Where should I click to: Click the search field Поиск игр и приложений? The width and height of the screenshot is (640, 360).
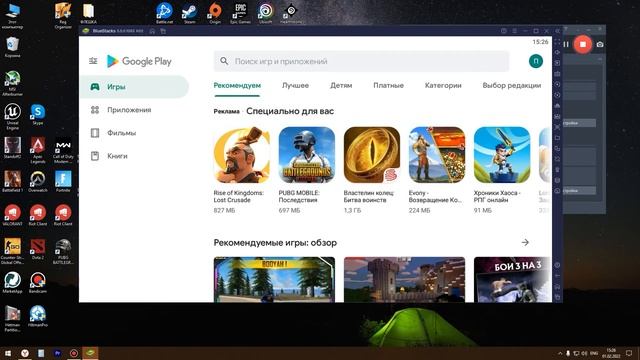361,61
